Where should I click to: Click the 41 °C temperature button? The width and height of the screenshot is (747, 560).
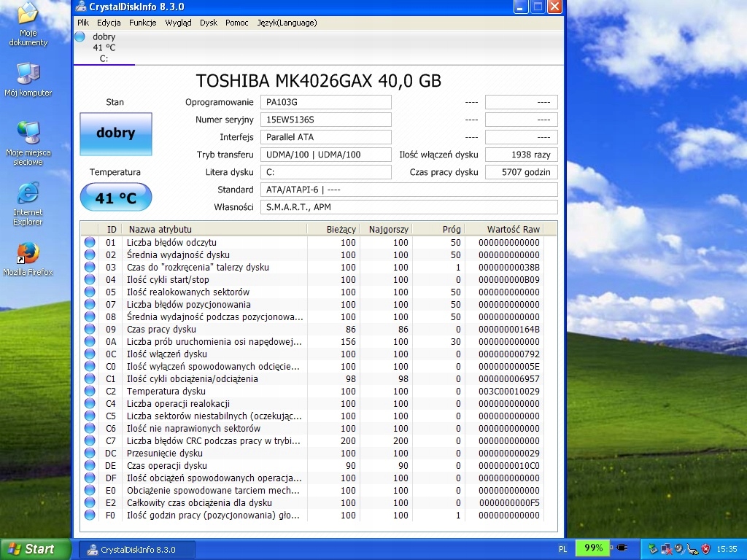[116, 198]
